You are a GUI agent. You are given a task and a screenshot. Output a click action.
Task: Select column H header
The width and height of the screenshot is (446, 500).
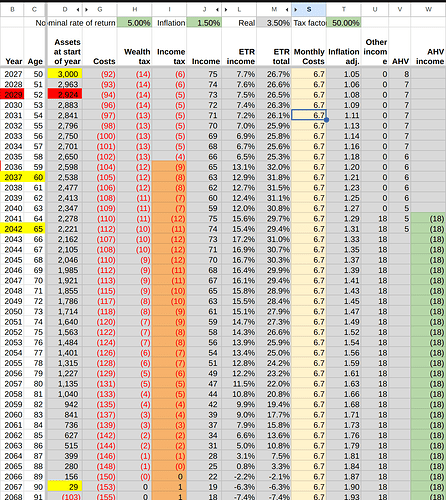[x=135, y=10]
